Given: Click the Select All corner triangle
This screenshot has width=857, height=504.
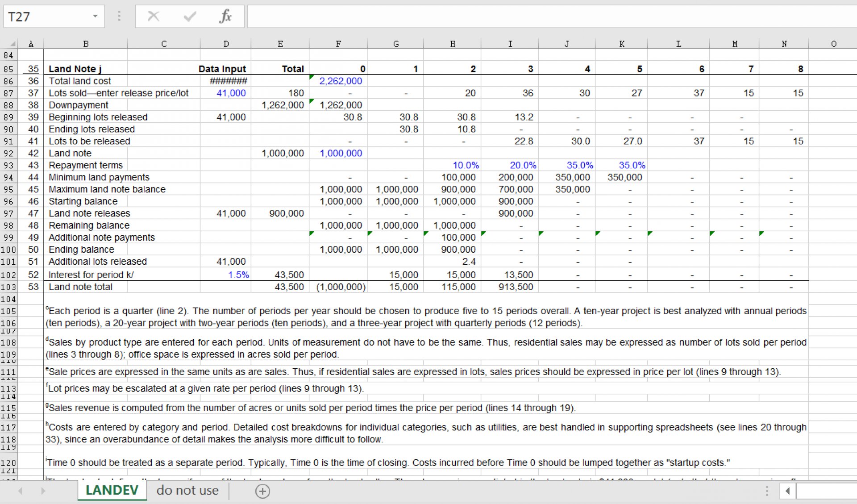Looking at the screenshot, I should click(12, 44).
